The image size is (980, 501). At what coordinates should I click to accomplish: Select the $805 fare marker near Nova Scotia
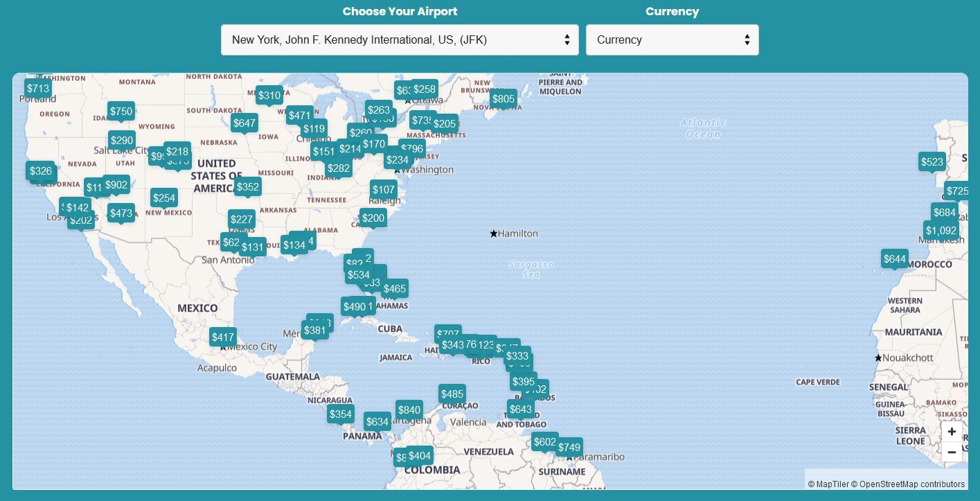(504, 98)
